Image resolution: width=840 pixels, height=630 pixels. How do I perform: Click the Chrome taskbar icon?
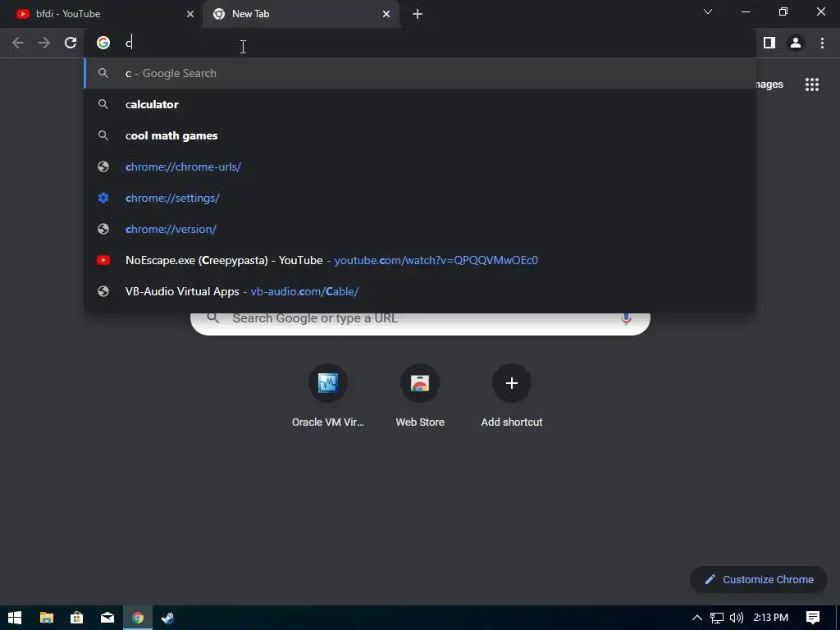tap(138, 618)
